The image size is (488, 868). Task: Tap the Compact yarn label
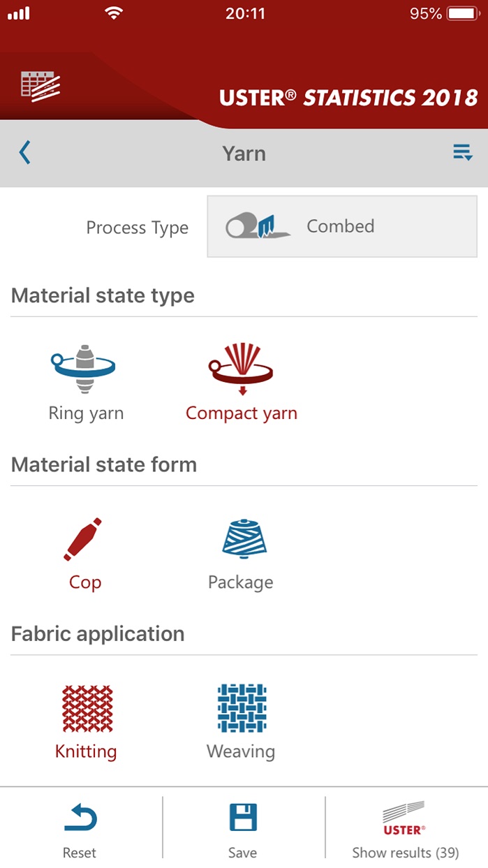coord(242,413)
